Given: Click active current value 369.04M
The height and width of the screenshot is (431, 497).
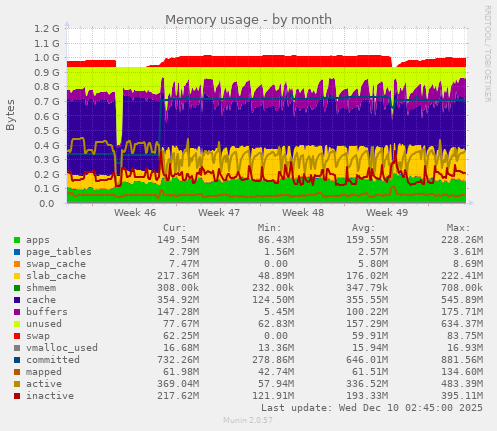Looking at the screenshot, I should (x=178, y=384).
